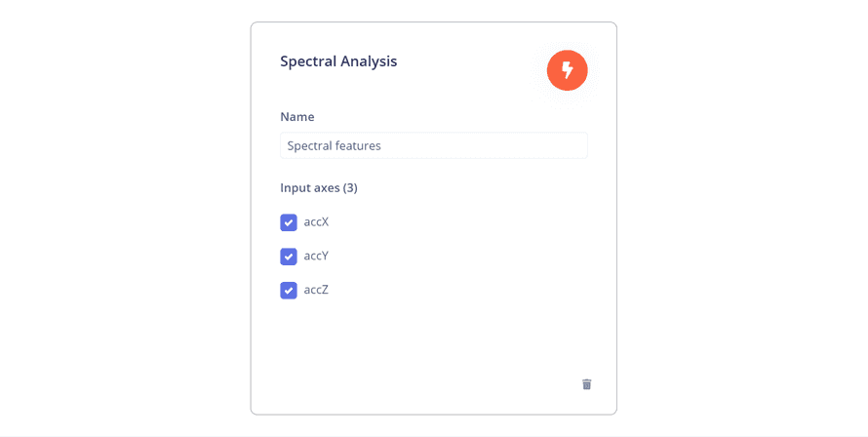Uncheck the accX input axis checkbox
Viewport: 868px width, 437px height.
[x=289, y=222]
